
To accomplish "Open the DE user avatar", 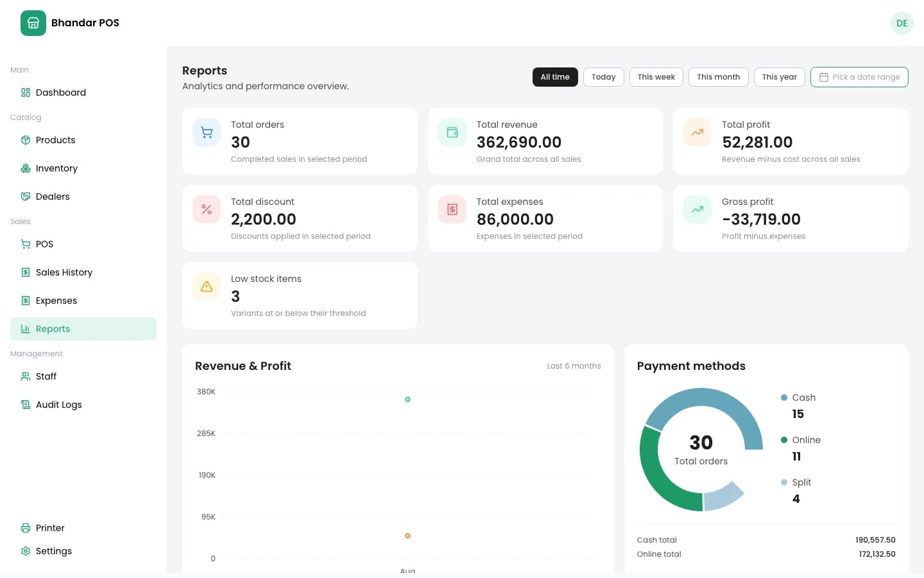I will point(902,23).
